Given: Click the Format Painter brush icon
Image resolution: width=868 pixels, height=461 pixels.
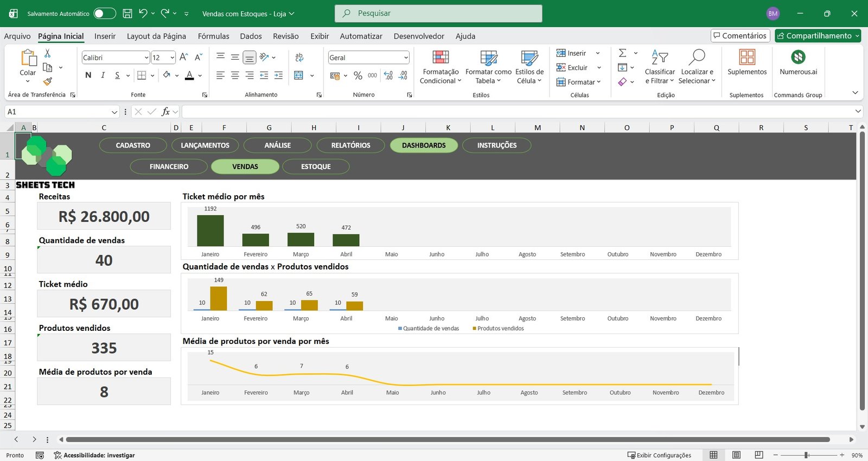Looking at the screenshot, I should (x=48, y=81).
